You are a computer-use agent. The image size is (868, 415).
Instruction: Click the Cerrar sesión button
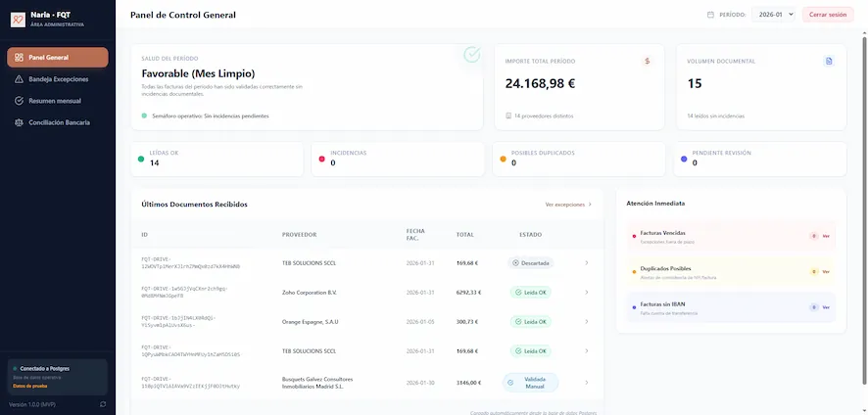click(828, 15)
